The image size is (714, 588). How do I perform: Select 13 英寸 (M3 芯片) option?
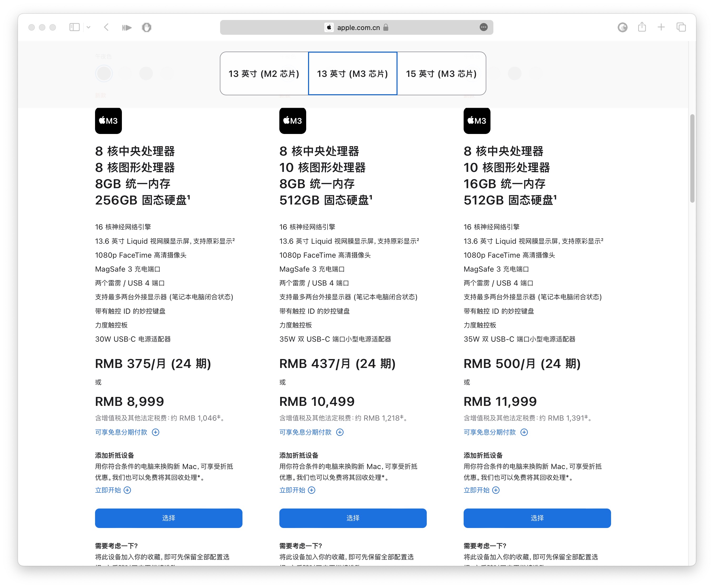click(352, 73)
